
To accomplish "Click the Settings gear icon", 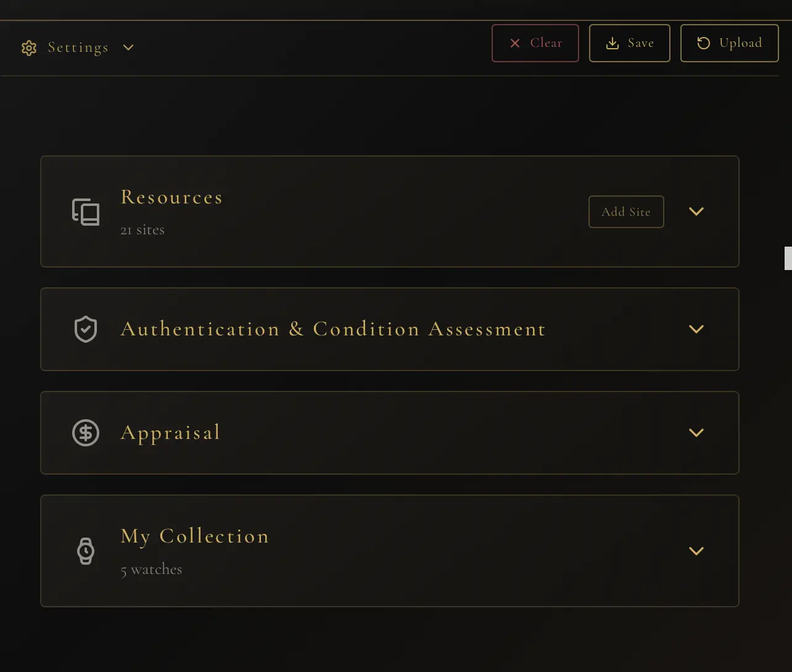I will [x=29, y=48].
